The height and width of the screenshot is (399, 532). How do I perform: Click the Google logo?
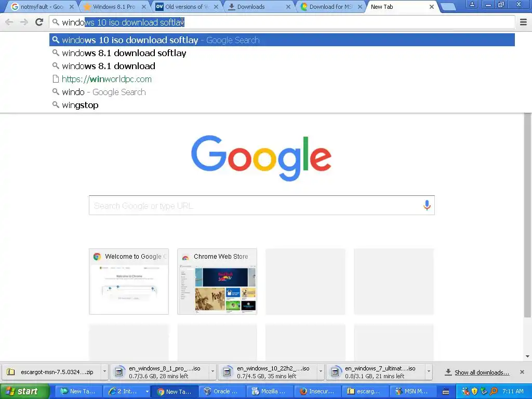coord(261,158)
